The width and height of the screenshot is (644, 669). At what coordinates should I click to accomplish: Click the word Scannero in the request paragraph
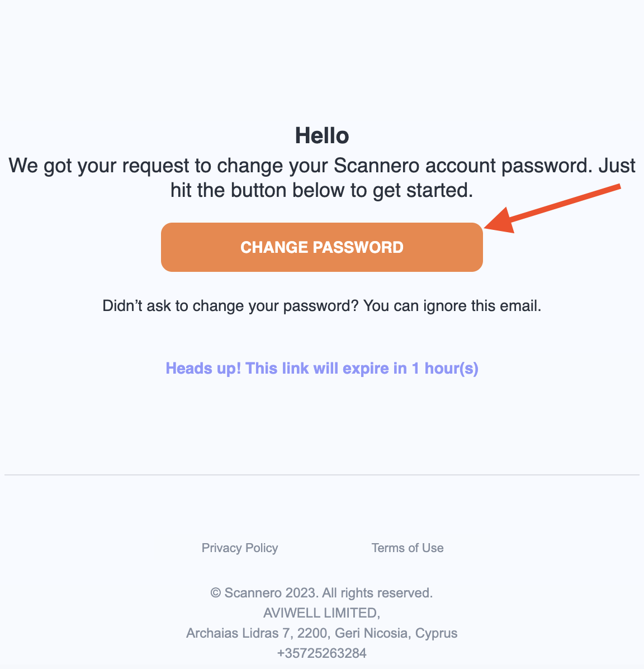pyautogui.click(x=376, y=166)
